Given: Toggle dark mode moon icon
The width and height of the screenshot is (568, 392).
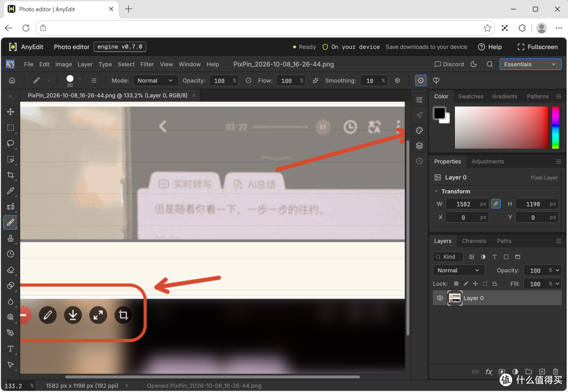Looking at the screenshot, I should (x=473, y=64).
